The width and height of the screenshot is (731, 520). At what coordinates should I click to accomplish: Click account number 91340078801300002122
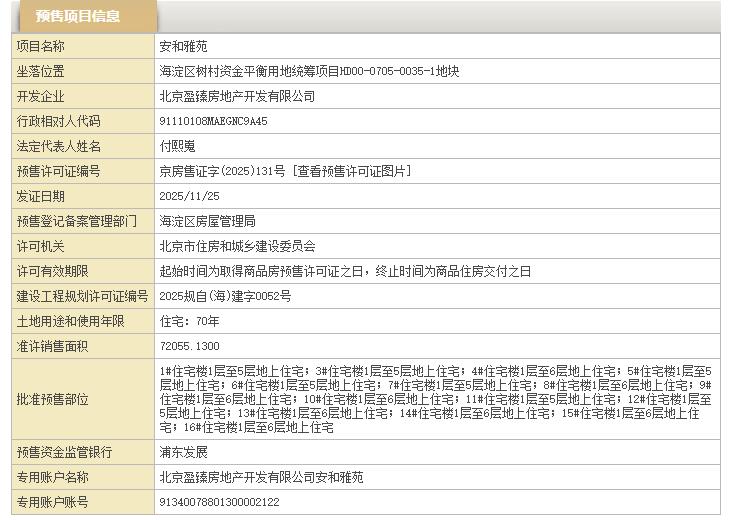pos(219,502)
